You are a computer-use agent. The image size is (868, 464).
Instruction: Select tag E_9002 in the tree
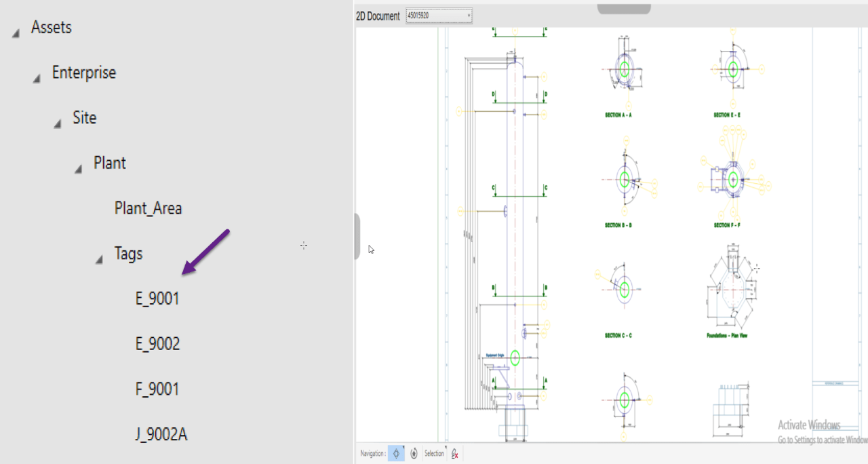pyautogui.click(x=157, y=344)
